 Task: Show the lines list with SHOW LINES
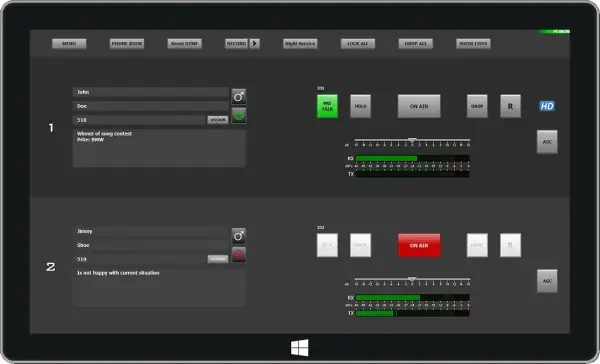473,44
